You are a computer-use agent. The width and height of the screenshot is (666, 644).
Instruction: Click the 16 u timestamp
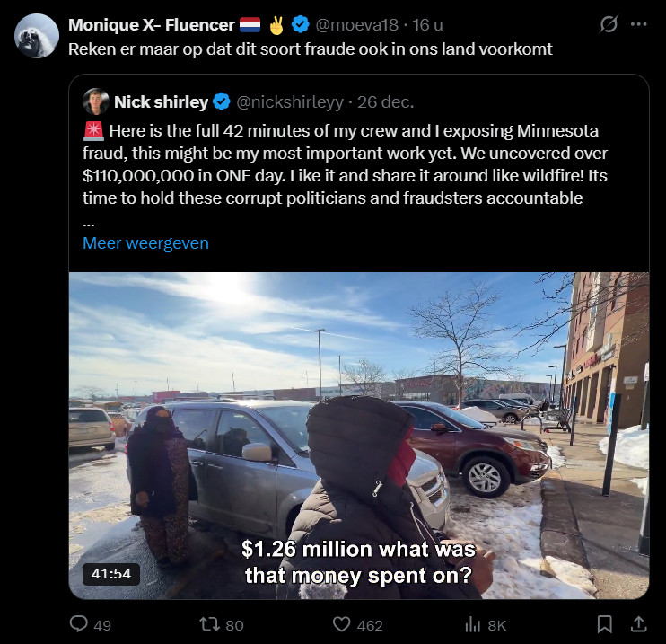[x=428, y=24]
